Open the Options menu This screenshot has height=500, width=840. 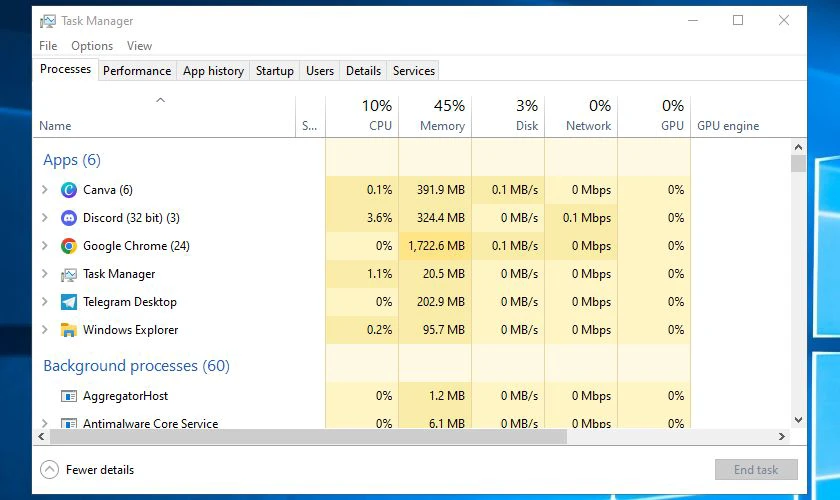92,46
